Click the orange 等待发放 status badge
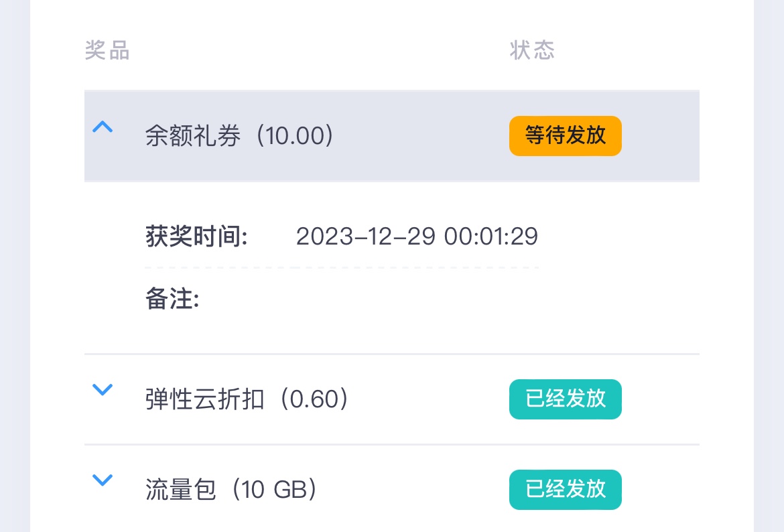This screenshot has width=784, height=532. 565,136
